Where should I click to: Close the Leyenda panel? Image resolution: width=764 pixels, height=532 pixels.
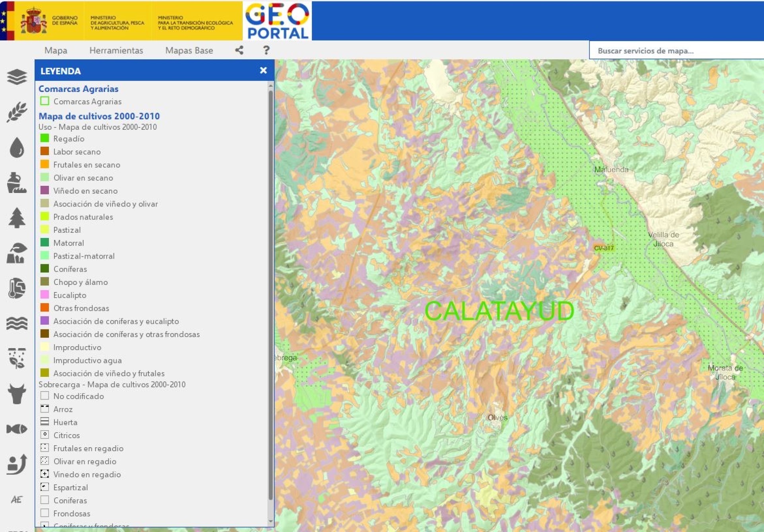tap(263, 70)
